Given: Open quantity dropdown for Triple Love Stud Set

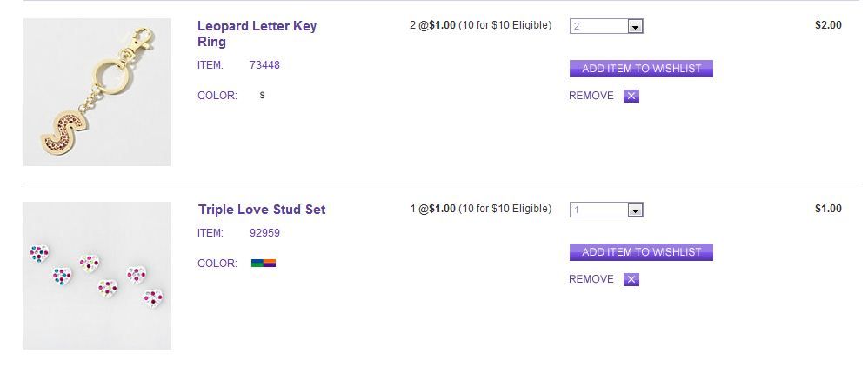Looking at the screenshot, I should (606, 210).
